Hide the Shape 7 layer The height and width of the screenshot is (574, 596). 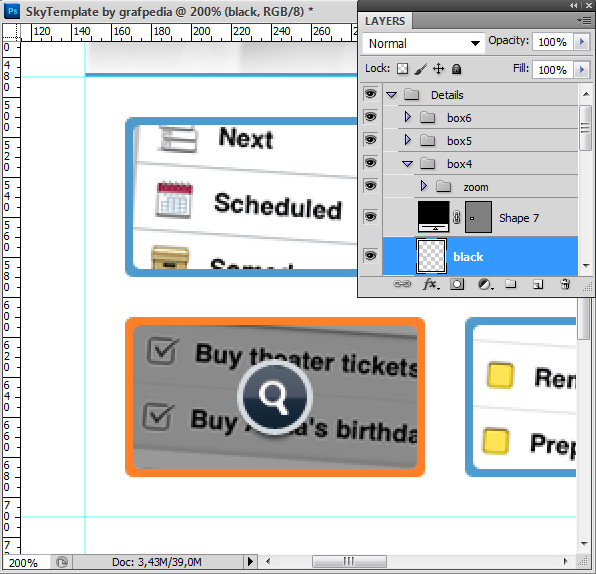pos(370,217)
